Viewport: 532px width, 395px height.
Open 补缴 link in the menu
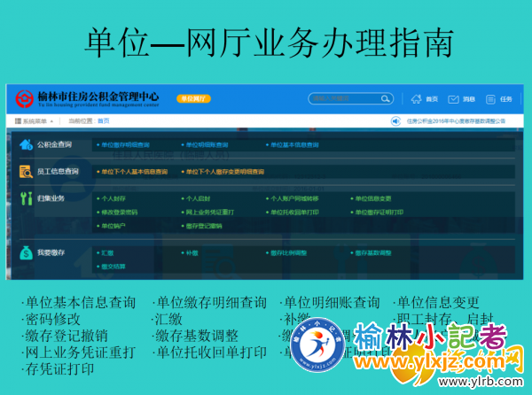click(192, 253)
